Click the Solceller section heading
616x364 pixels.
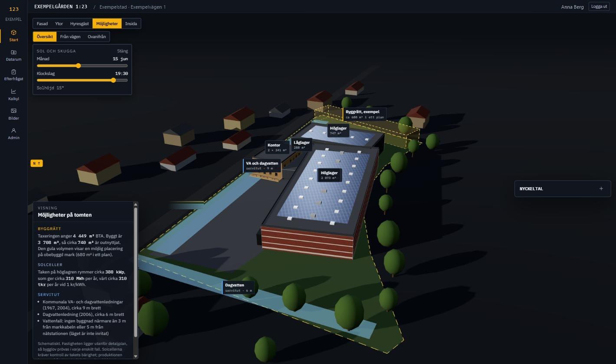click(x=50, y=265)
